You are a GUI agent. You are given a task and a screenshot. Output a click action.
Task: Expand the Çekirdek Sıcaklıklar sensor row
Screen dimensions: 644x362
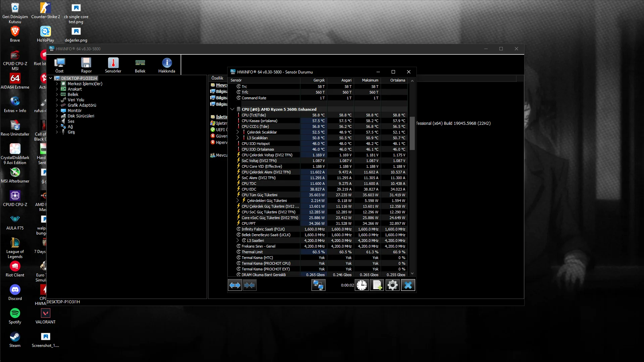click(x=238, y=132)
